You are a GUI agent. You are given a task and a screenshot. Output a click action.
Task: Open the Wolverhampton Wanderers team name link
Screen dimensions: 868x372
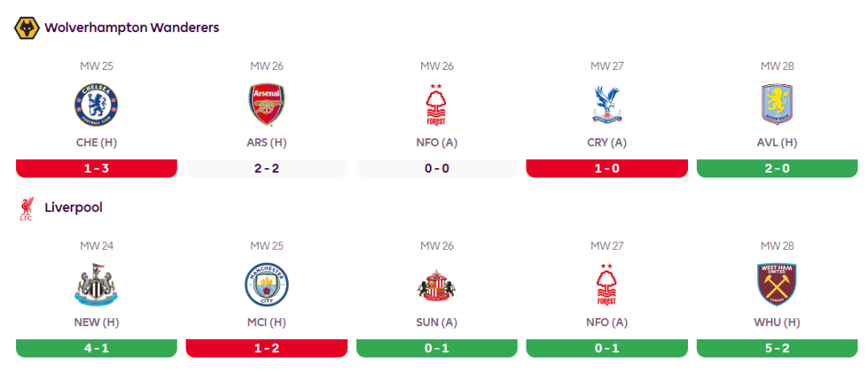coord(132,28)
